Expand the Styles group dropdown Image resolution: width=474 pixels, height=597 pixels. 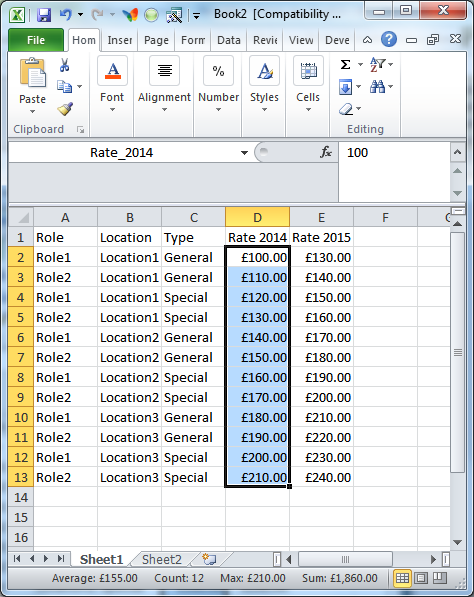(264, 110)
